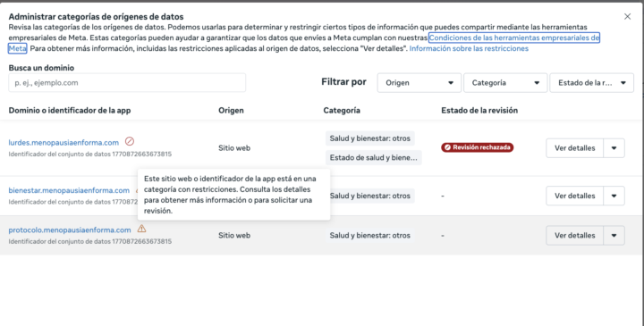Click the Busca un dominio label

pyautogui.click(x=41, y=68)
